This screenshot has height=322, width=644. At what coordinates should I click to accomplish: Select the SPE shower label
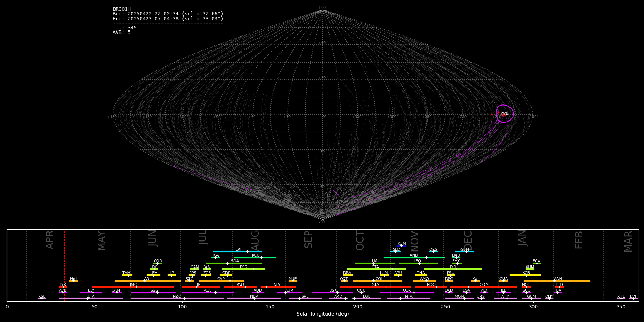(305, 297)
